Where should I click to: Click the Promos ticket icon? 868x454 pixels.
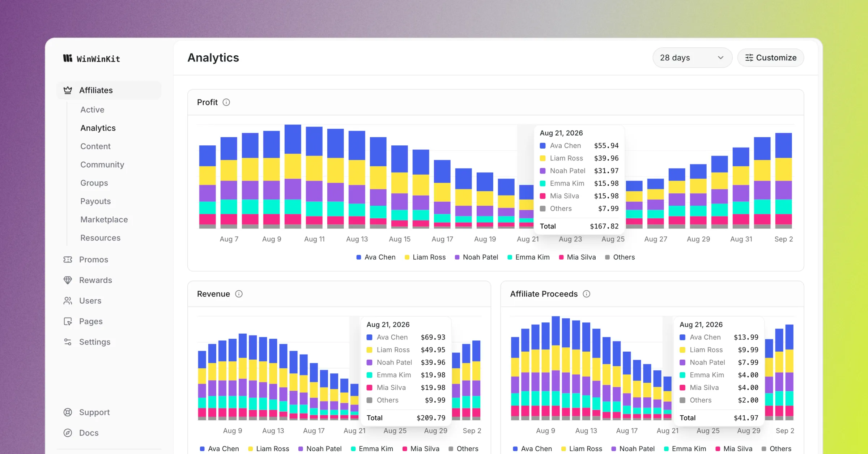click(68, 260)
